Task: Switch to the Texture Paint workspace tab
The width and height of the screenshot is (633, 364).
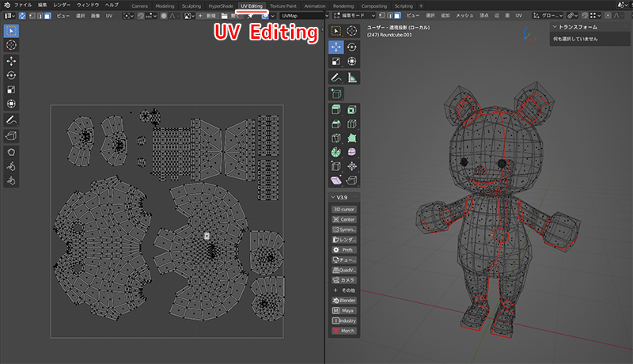Action: (285, 5)
